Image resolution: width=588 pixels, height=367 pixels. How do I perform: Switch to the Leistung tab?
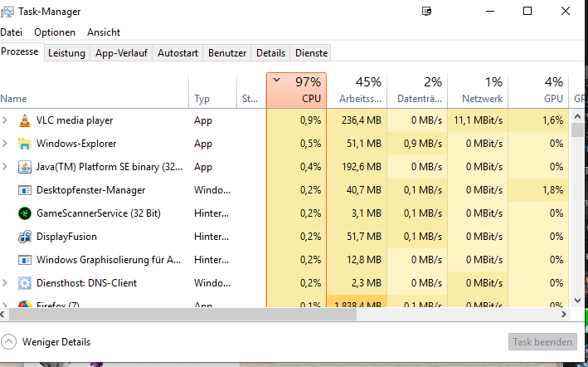click(x=66, y=53)
